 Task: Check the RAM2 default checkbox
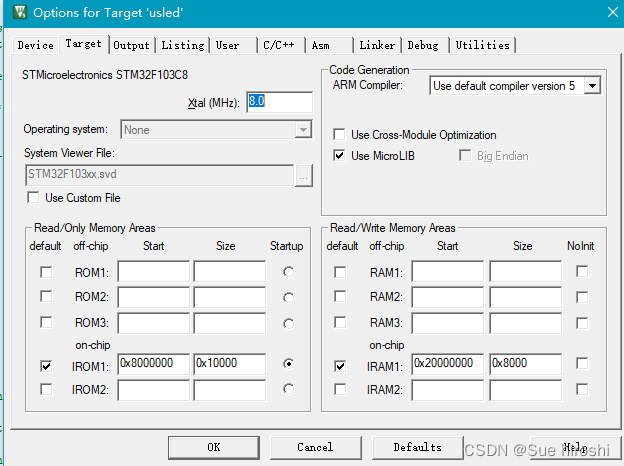(340, 296)
